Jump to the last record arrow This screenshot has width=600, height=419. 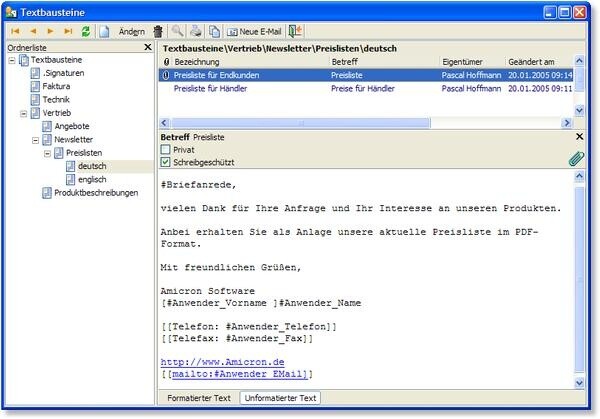[68, 32]
